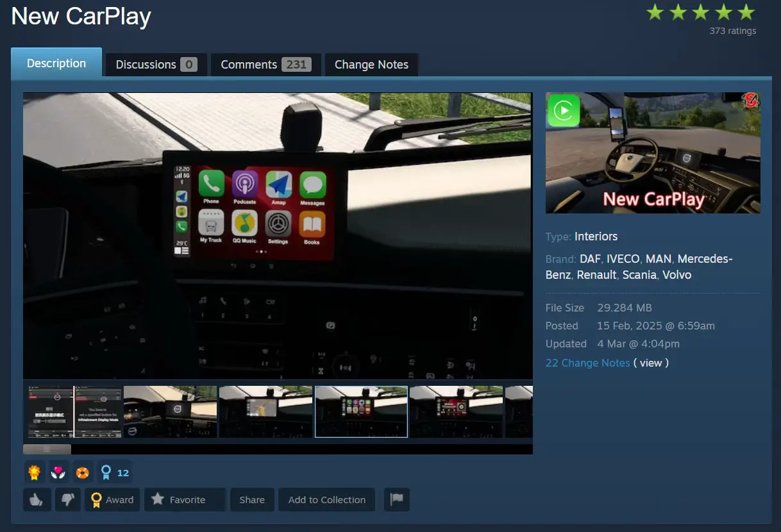Open the Change Notes tab

[371, 65]
